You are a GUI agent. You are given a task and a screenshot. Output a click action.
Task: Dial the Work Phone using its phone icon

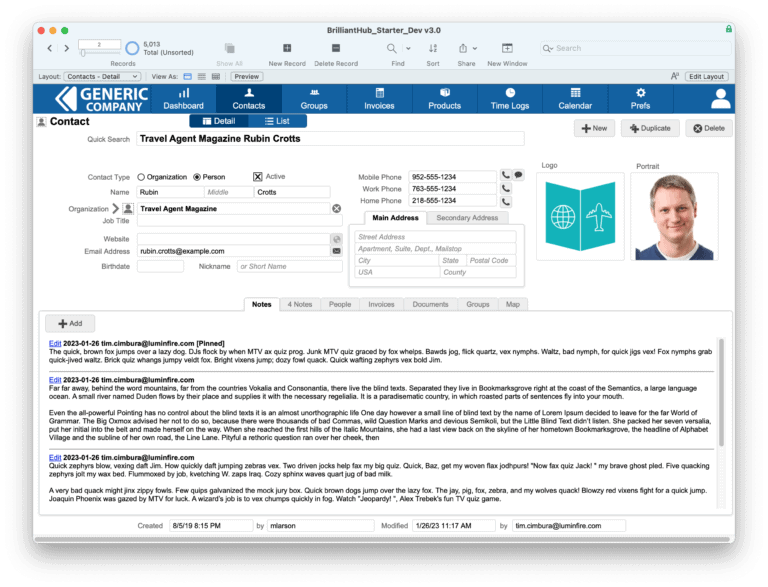click(x=506, y=189)
